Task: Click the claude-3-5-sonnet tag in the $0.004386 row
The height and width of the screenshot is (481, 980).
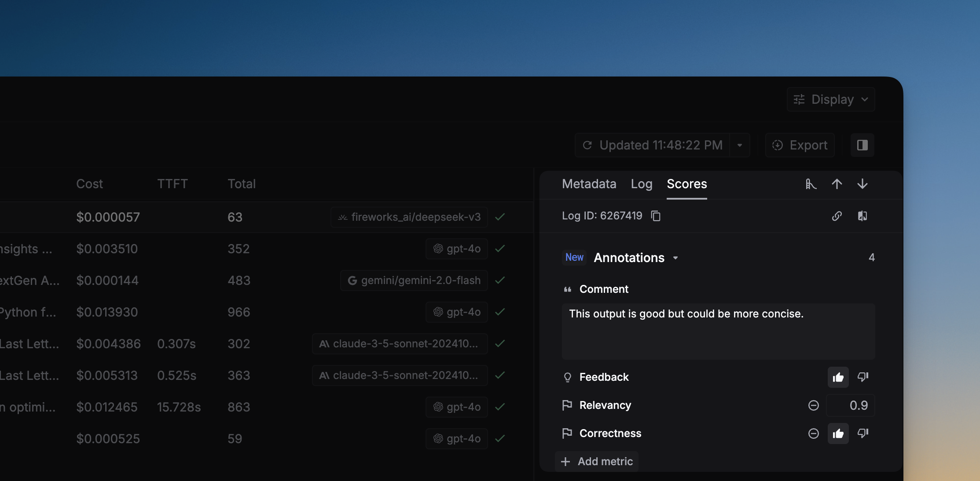Action: tap(400, 344)
